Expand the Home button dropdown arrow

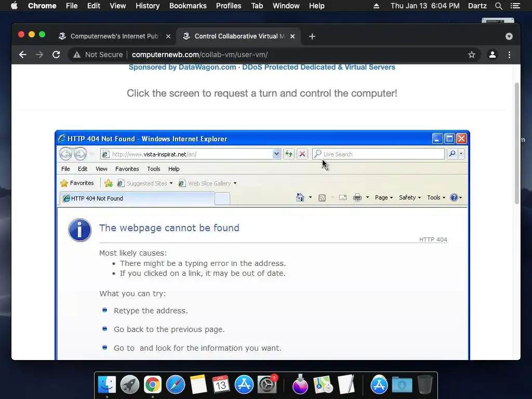click(310, 197)
